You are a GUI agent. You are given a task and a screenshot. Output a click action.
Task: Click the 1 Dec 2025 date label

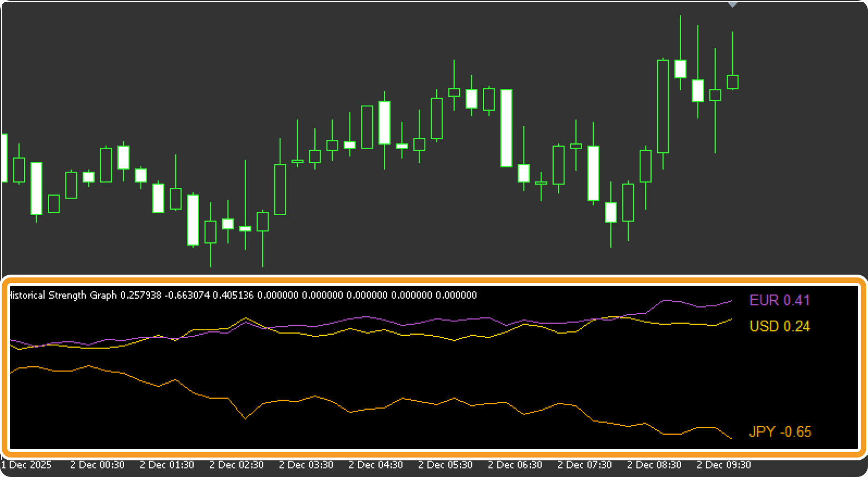click(x=27, y=465)
